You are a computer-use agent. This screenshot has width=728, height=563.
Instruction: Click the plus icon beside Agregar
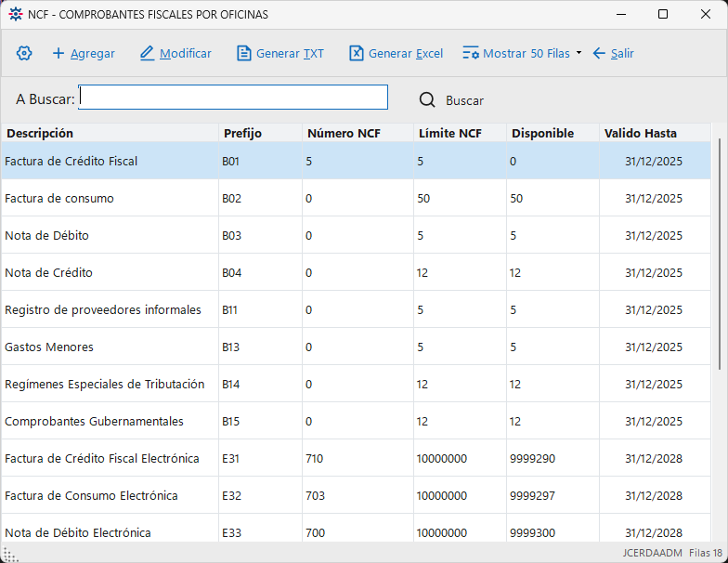click(58, 54)
